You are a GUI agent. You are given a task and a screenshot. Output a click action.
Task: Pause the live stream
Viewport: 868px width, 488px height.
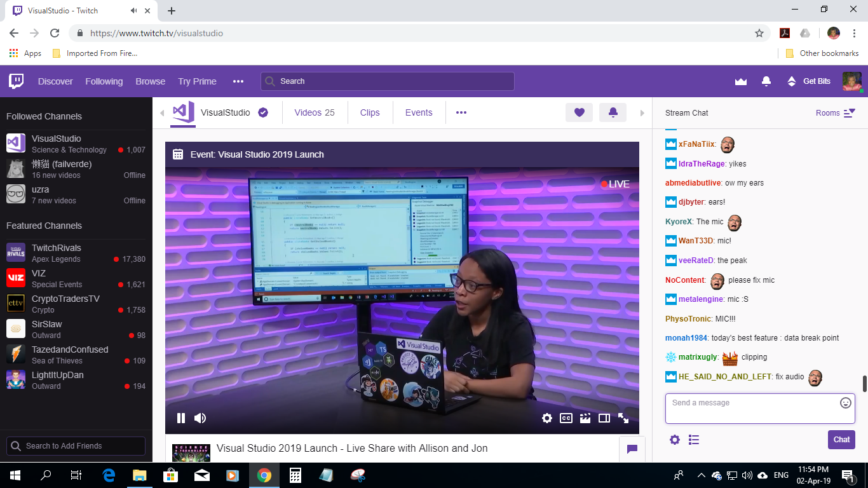[x=181, y=418]
